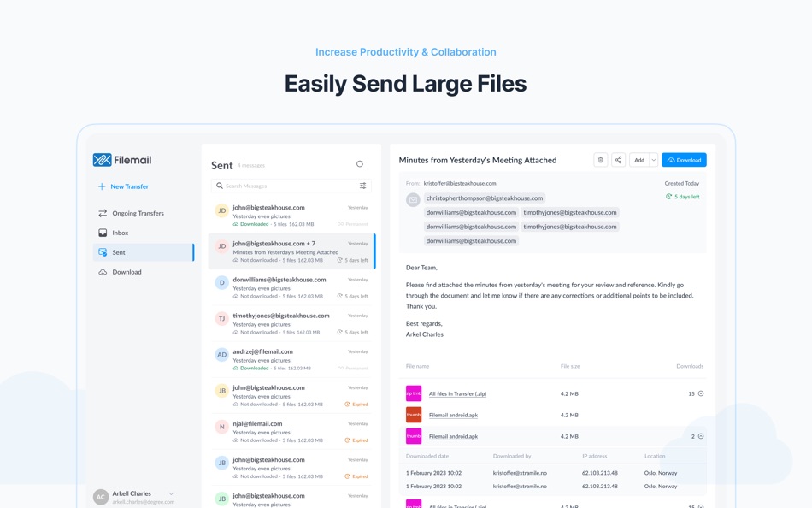Click the blue Download button
812x508 pixels.
(x=684, y=160)
